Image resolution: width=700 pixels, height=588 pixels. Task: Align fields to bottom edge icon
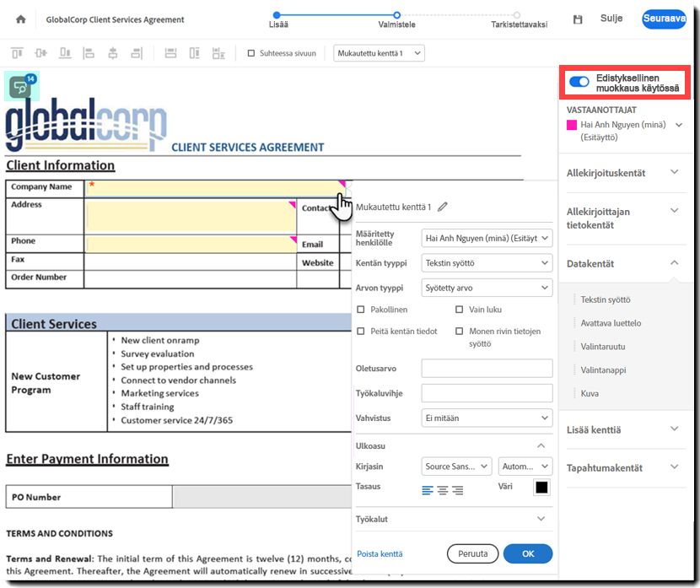tap(65, 53)
